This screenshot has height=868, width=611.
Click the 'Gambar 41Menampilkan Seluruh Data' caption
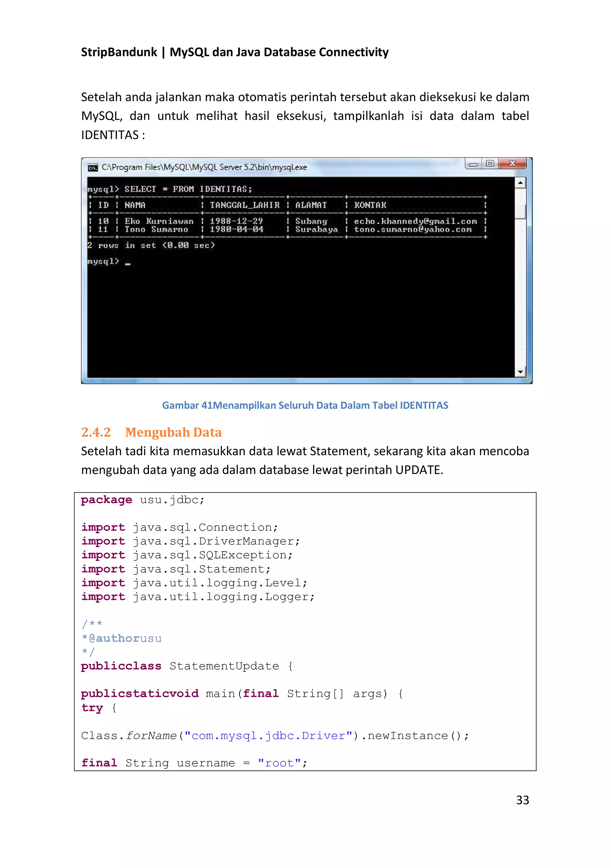click(305, 405)
